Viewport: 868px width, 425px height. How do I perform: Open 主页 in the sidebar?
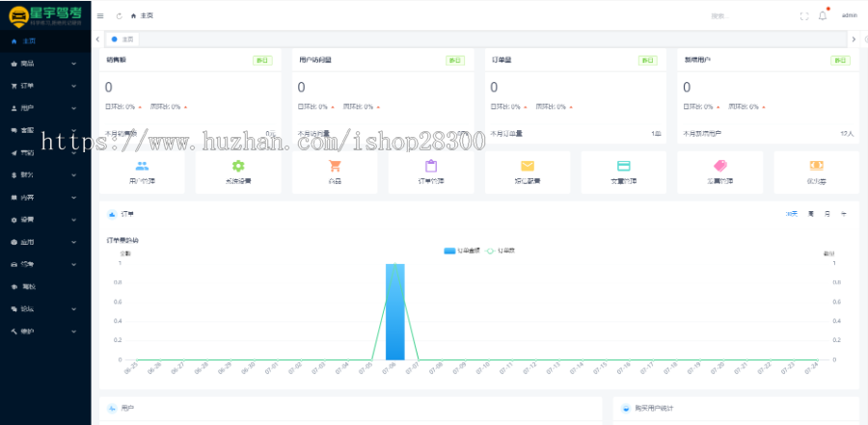(45, 40)
